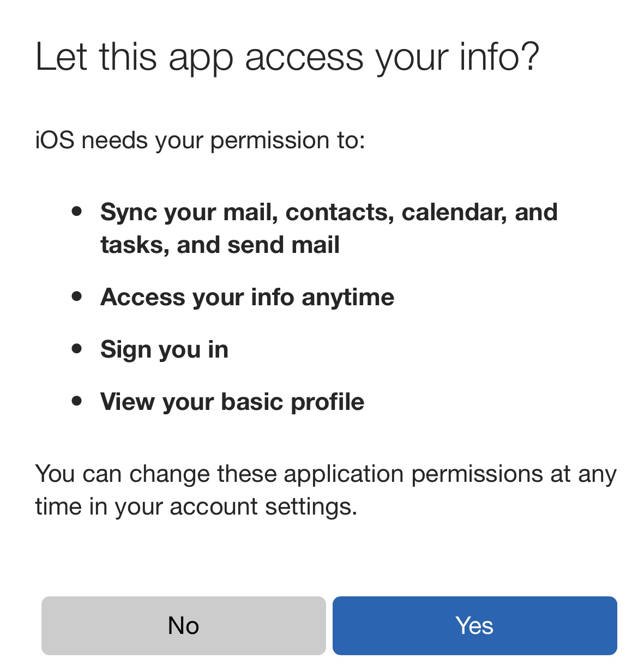Click the "Sign you in" permission item
The image size is (644, 671).
tap(164, 349)
